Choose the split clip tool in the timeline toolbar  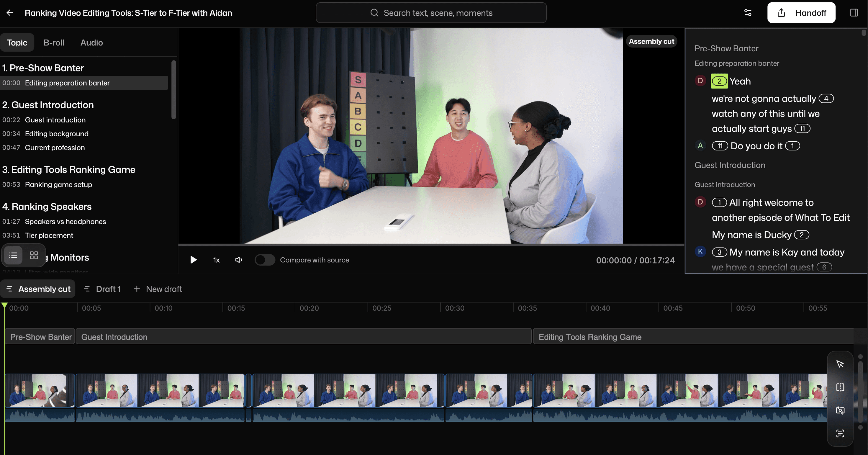point(840,387)
